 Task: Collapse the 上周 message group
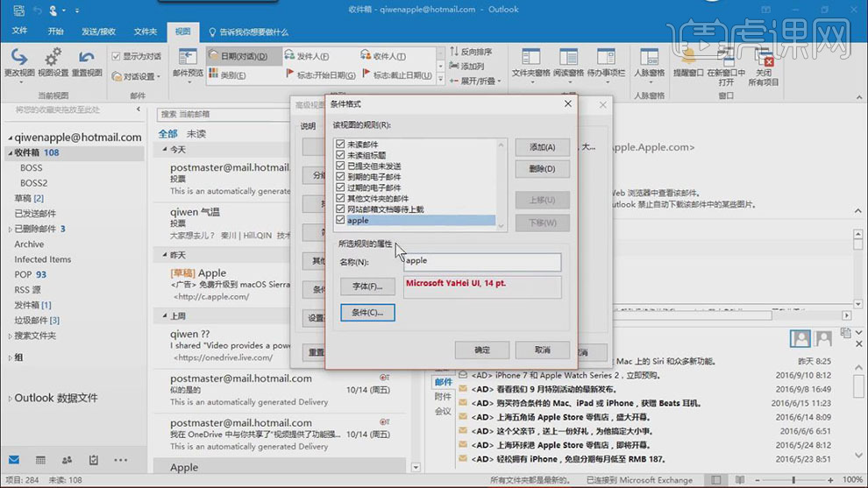click(165, 316)
